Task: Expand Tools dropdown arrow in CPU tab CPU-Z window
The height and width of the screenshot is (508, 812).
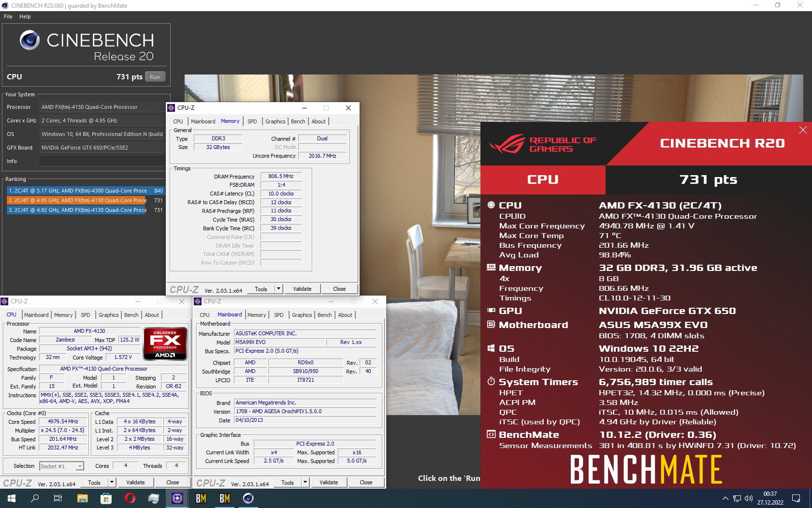Action: [112, 482]
